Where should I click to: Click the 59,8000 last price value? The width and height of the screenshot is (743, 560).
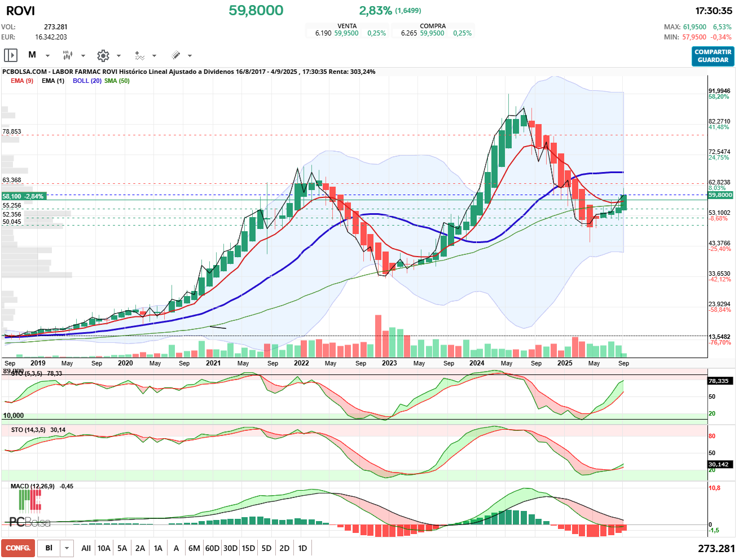[x=256, y=10]
